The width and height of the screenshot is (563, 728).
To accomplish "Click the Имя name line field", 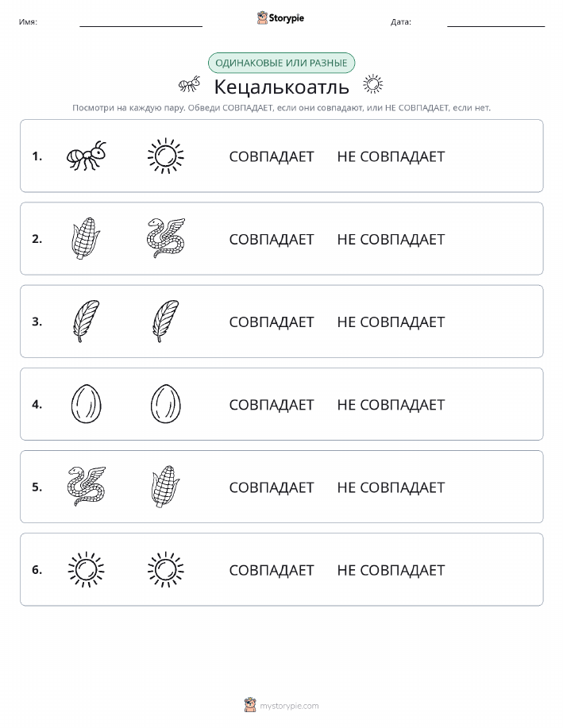I will coord(141,21).
